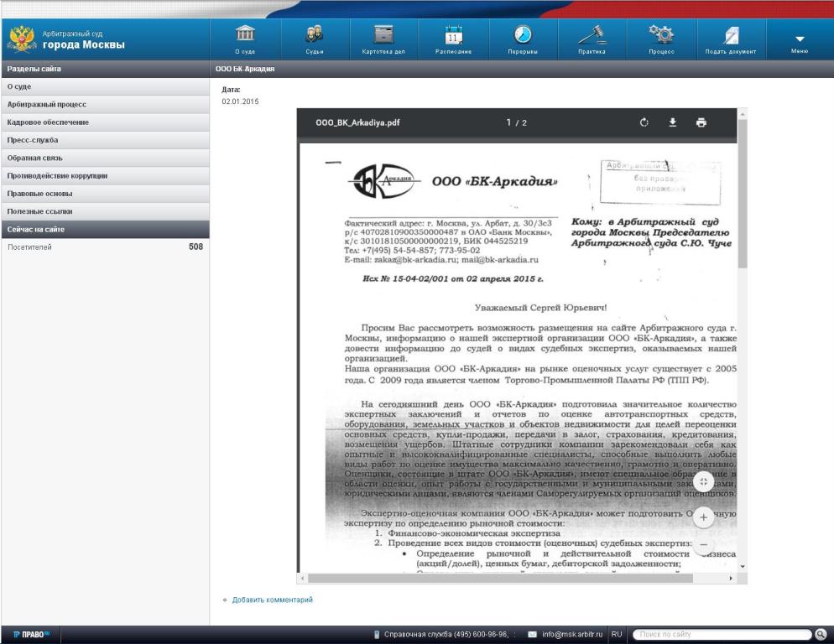The width and height of the screenshot is (834, 644).
Task: Open the О суде building icon
Action: point(245,34)
